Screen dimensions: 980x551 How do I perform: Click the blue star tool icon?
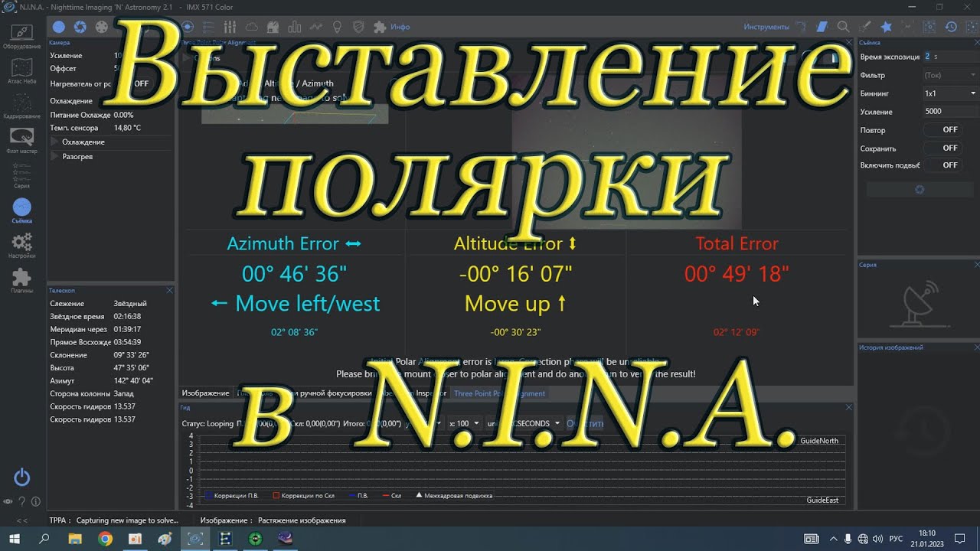pos(886,27)
